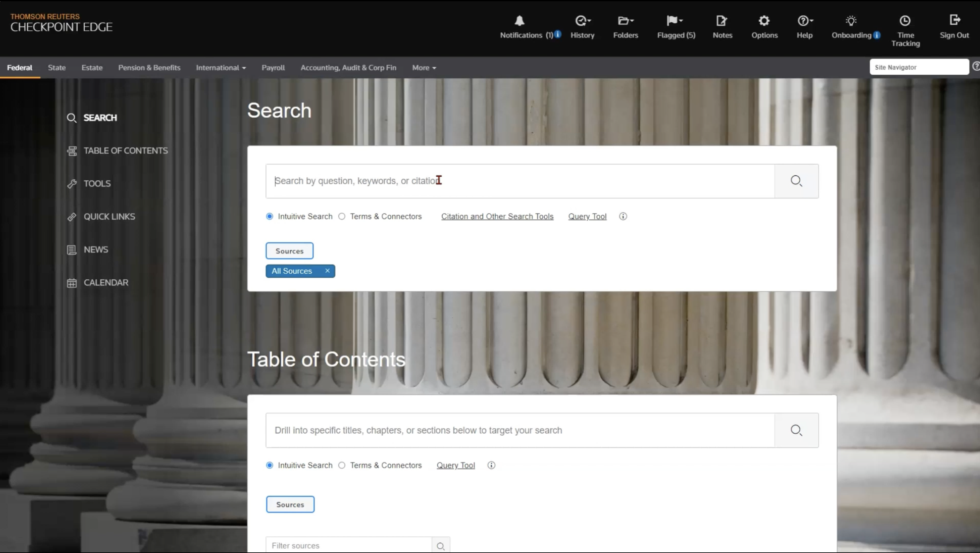Select Intuitive Search in Search panel

[x=270, y=217]
